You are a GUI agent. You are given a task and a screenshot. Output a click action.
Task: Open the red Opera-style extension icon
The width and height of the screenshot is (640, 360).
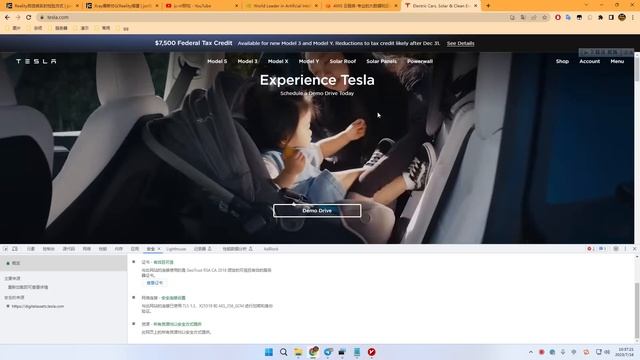click(558, 17)
